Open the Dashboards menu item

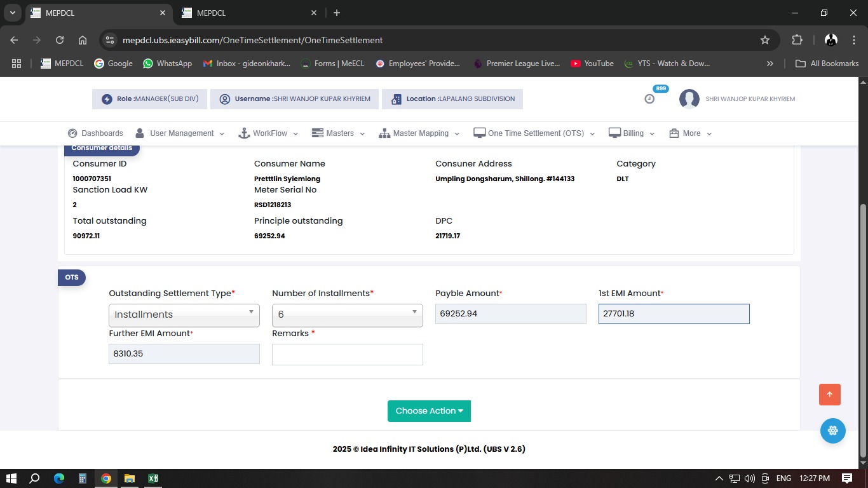click(x=95, y=133)
